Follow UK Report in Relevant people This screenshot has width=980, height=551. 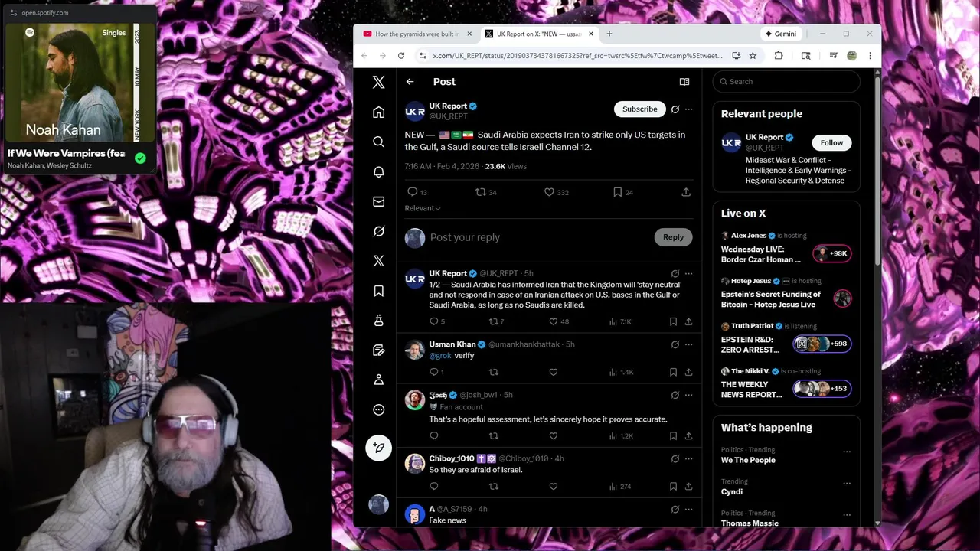(831, 143)
